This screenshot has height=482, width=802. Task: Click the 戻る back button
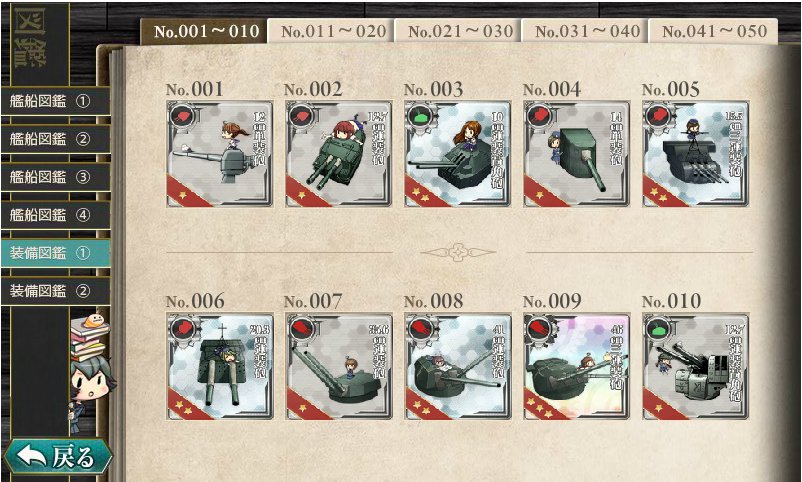57,456
